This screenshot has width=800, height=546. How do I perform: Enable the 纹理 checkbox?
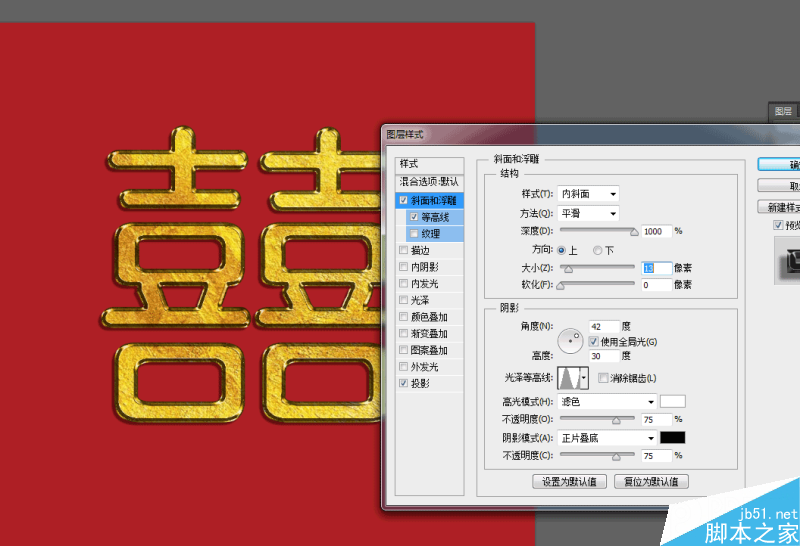click(414, 234)
